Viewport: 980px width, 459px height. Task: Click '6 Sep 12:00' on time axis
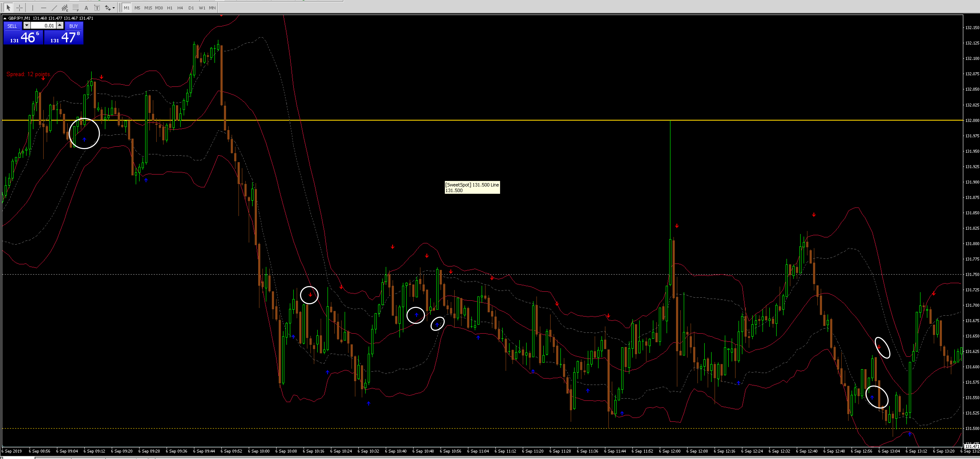tap(670, 451)
